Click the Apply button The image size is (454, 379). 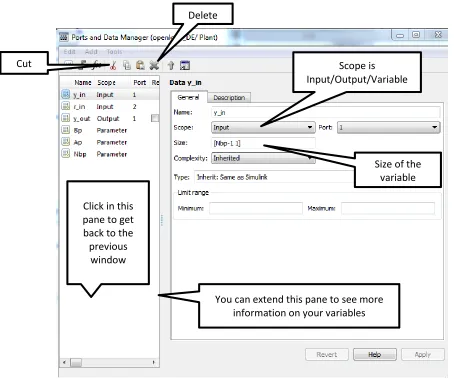click(x=423, y=354)
